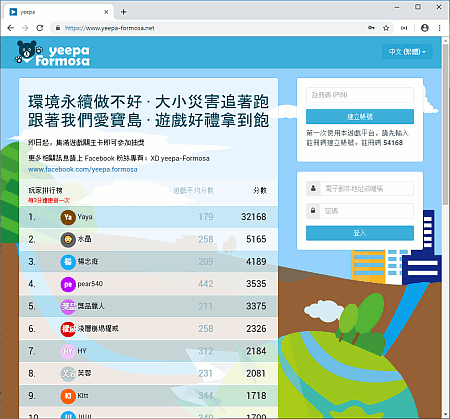Reload the page with refresh icon
This screenshot has width=450, height=419.
(x=40, y=28)
